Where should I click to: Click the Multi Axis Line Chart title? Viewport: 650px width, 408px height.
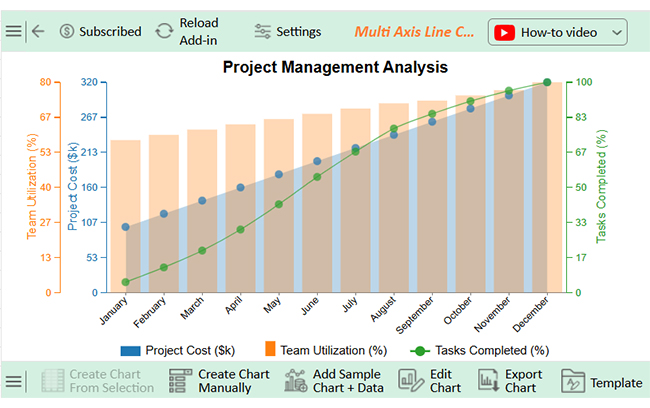pos(414,32)
